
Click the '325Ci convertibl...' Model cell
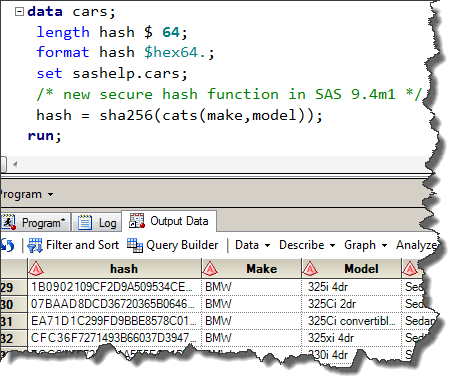(352, 321)
